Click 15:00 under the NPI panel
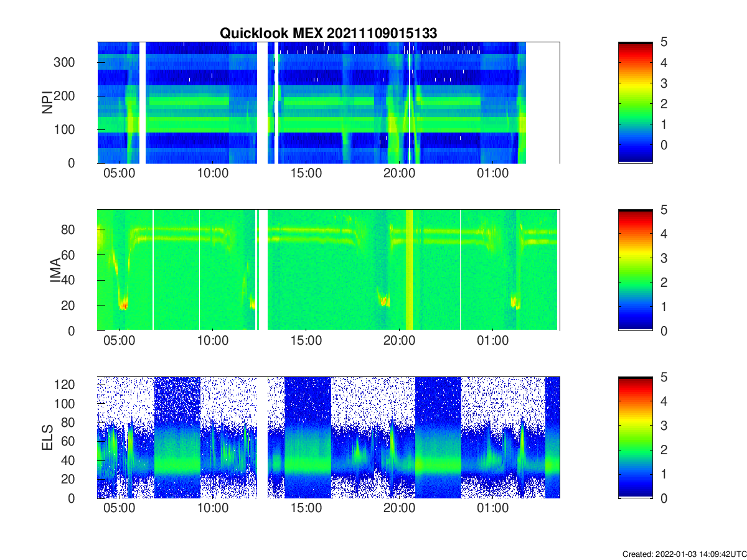Screen dimensions: 747x560 306,174
